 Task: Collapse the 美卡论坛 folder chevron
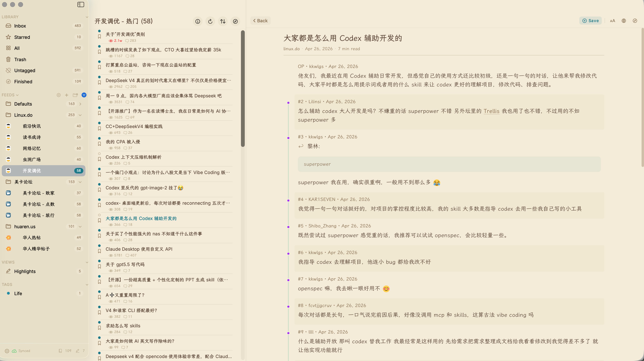80,182
